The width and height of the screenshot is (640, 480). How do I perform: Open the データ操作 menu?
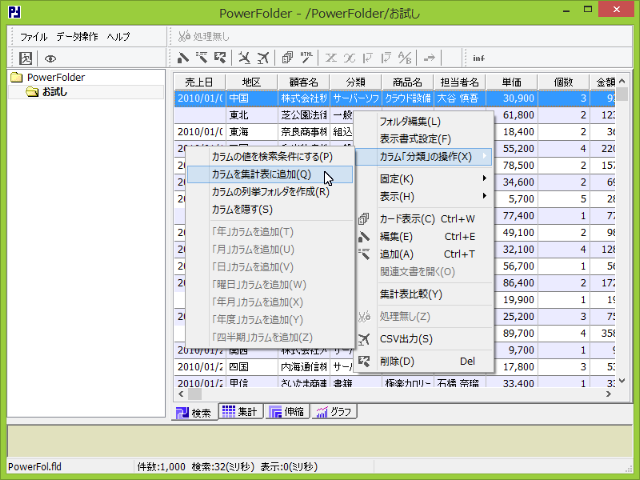coord(77,37)
